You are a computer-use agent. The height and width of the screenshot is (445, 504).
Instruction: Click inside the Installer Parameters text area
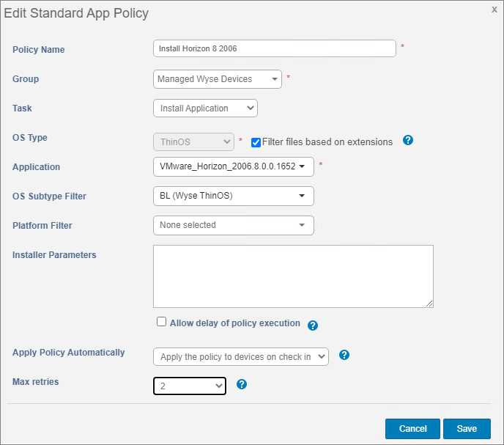pyautogui.click(x=293, y=276)
